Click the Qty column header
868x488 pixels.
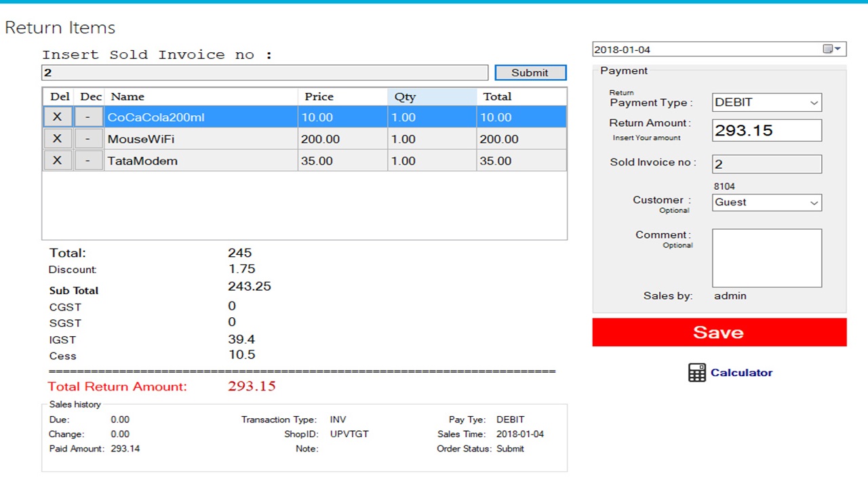pyautogui.click(x=432, y=97)
